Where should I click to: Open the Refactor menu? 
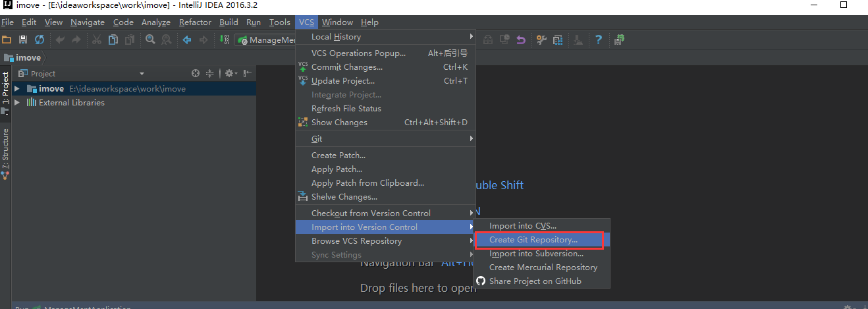point(195,22)
